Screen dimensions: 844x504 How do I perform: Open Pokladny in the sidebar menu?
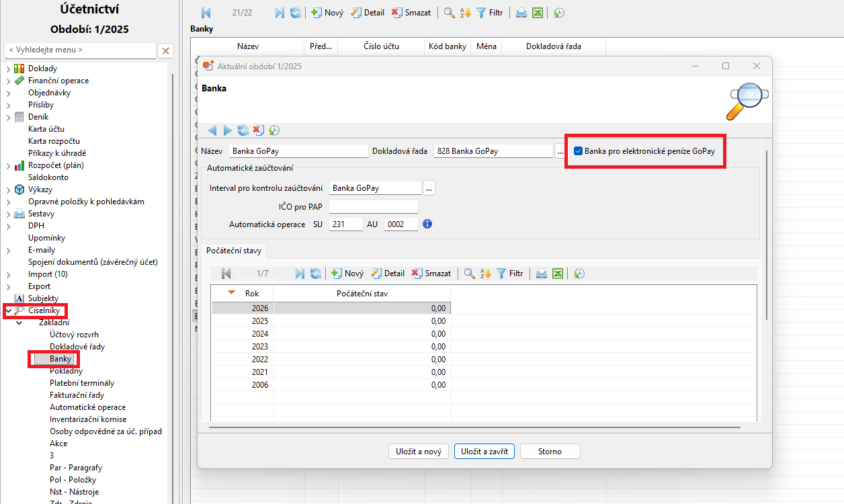66,371
